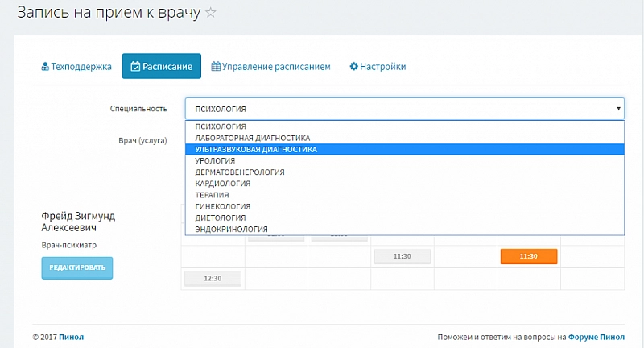Choose the КАРДИОЛОГИЯ option
644x348 pixels.
click(x=222, y=183)
